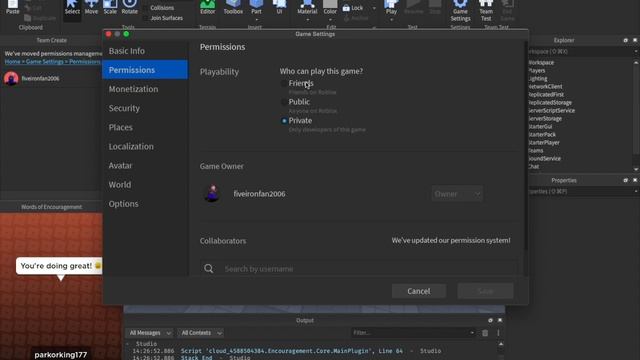Screen dimensions: 640x360
Task: Click the Search by username field
Action: (x=359, y=269)
